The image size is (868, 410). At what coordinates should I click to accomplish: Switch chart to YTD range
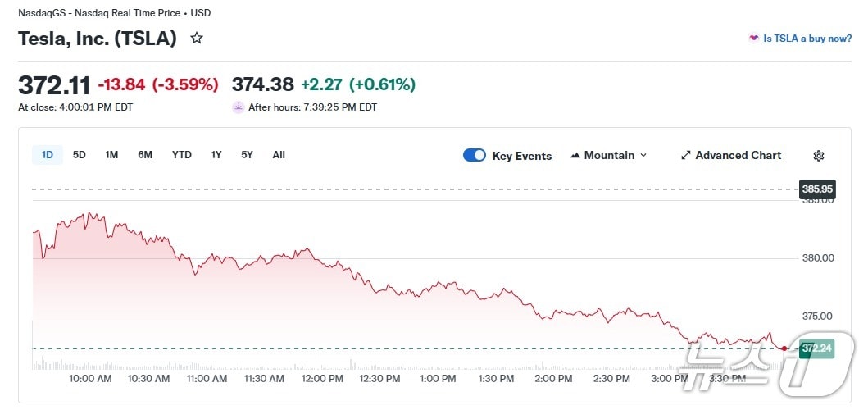(181, 155)
